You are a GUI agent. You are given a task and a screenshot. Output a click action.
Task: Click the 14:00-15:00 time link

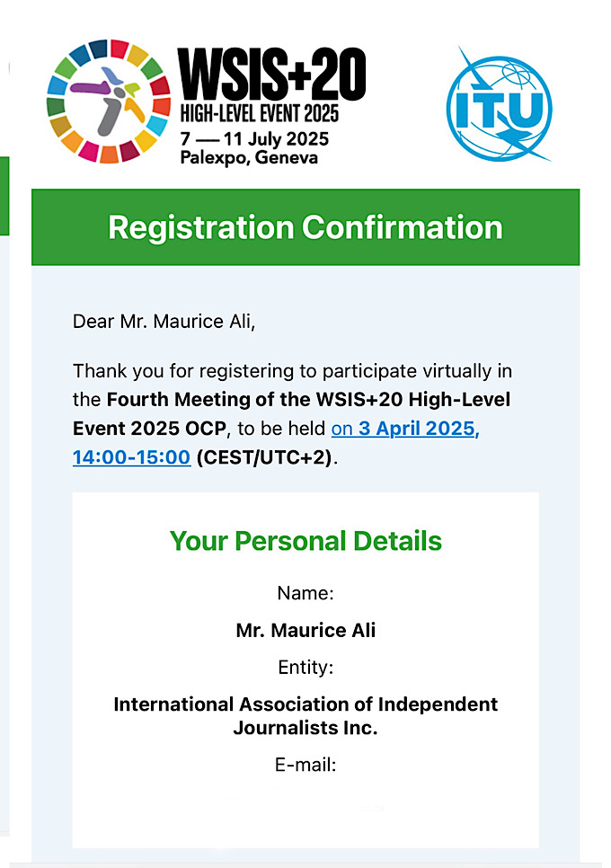tap(132, 457)
